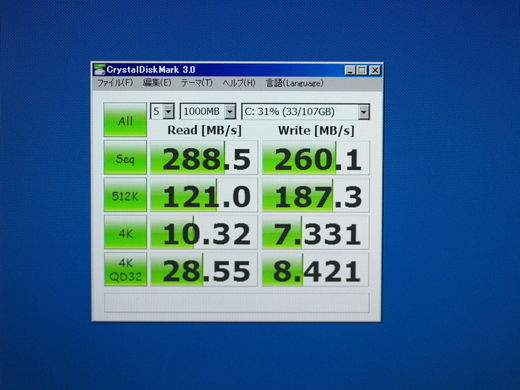The width and height of the screenshot is (520, 390).
Task: Click the Write [MB/s] column header
Action: click(x=316, y=130)
